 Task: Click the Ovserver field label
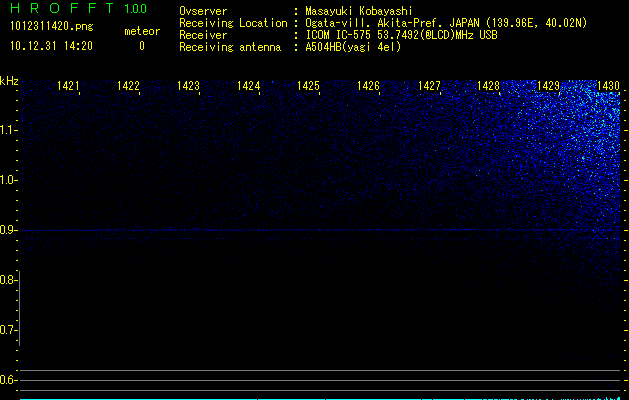[203, 11]
